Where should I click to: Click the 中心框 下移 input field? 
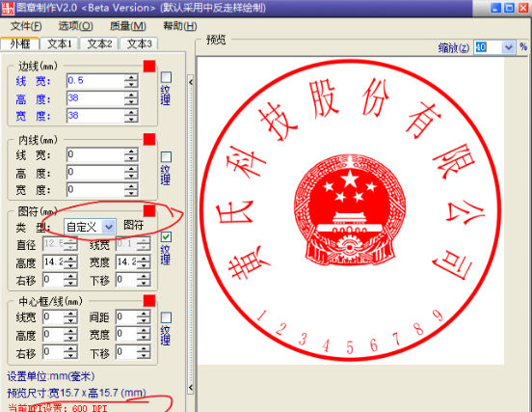click(126, 352)
